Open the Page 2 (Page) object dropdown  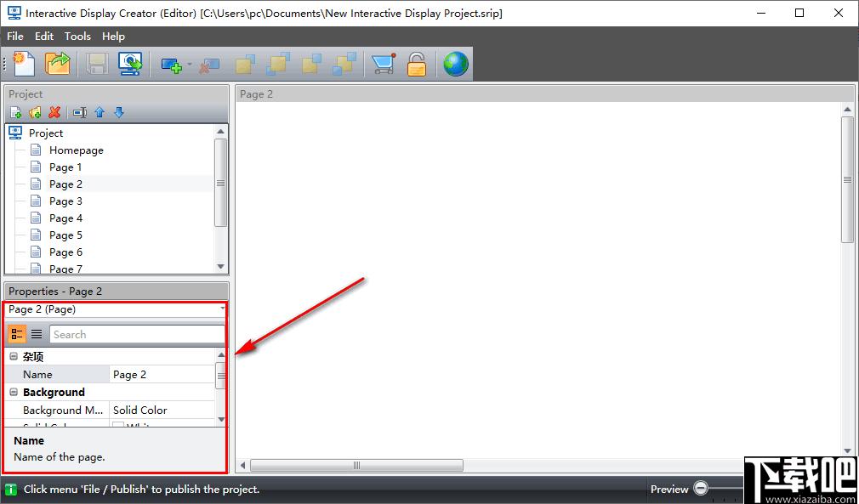(116, 309)
